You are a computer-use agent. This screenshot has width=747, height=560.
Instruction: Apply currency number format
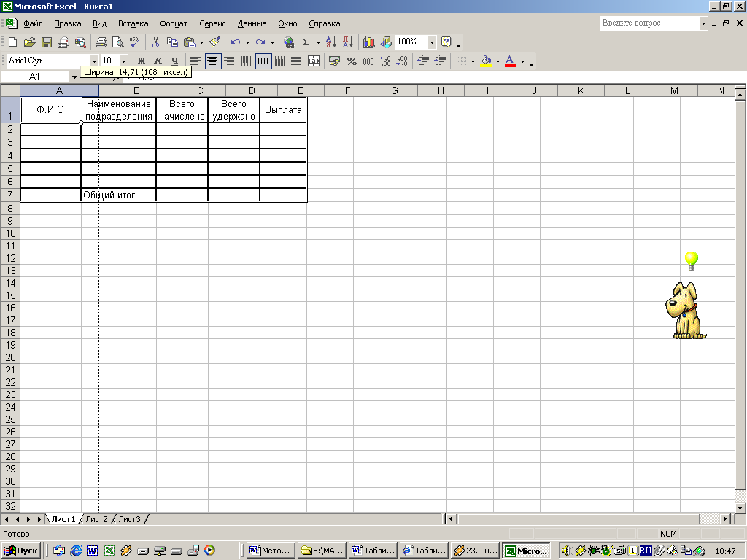click(334, 61)
